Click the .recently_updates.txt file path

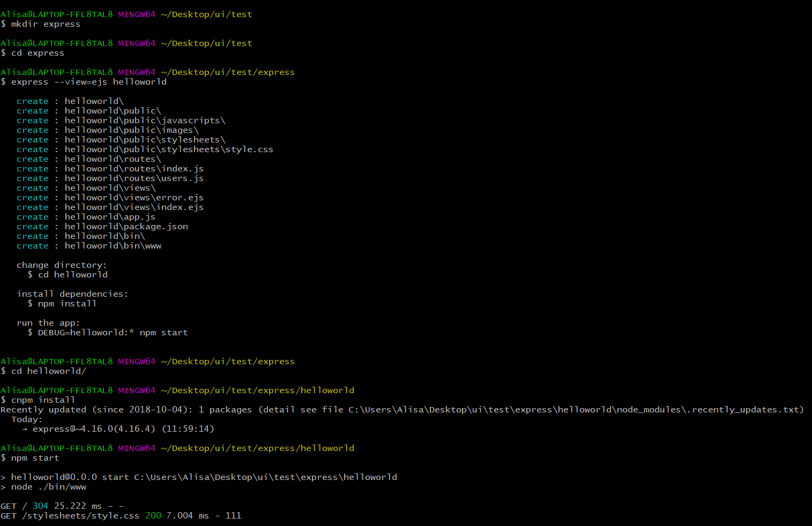576,410
